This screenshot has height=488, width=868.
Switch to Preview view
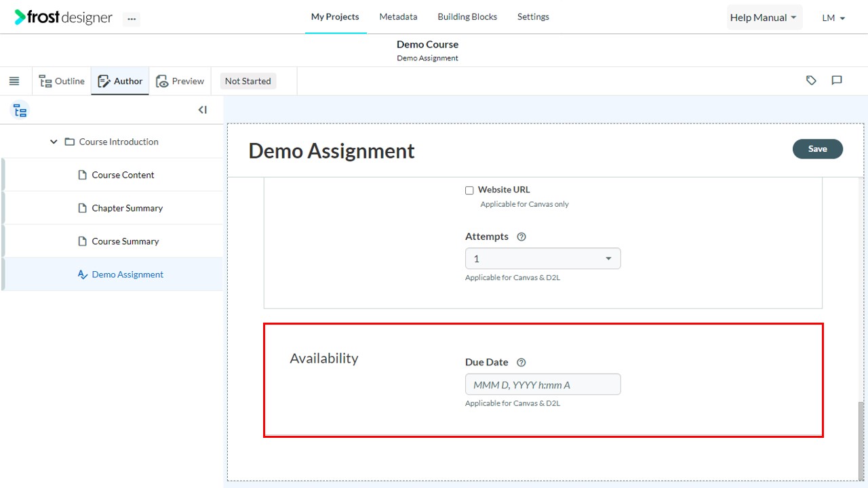tap(180, 81)
